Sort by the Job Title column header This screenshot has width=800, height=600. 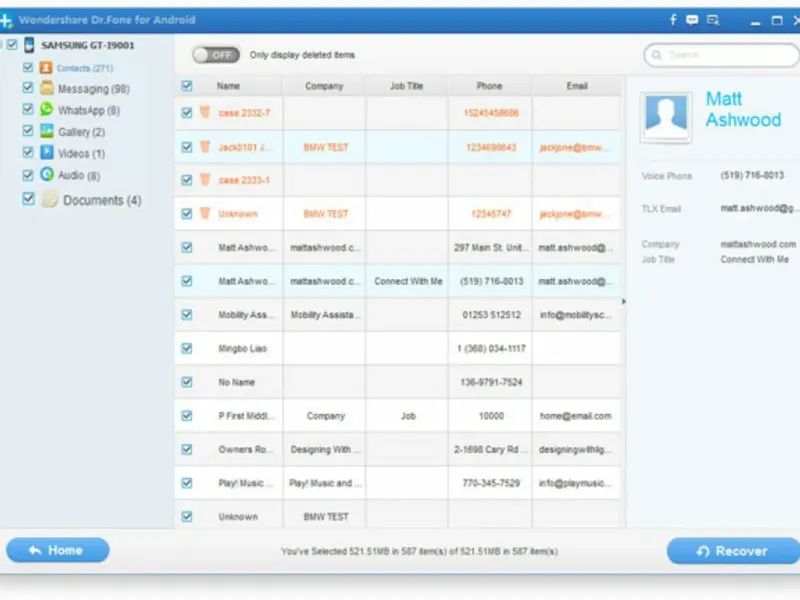(x=407, y=86)
